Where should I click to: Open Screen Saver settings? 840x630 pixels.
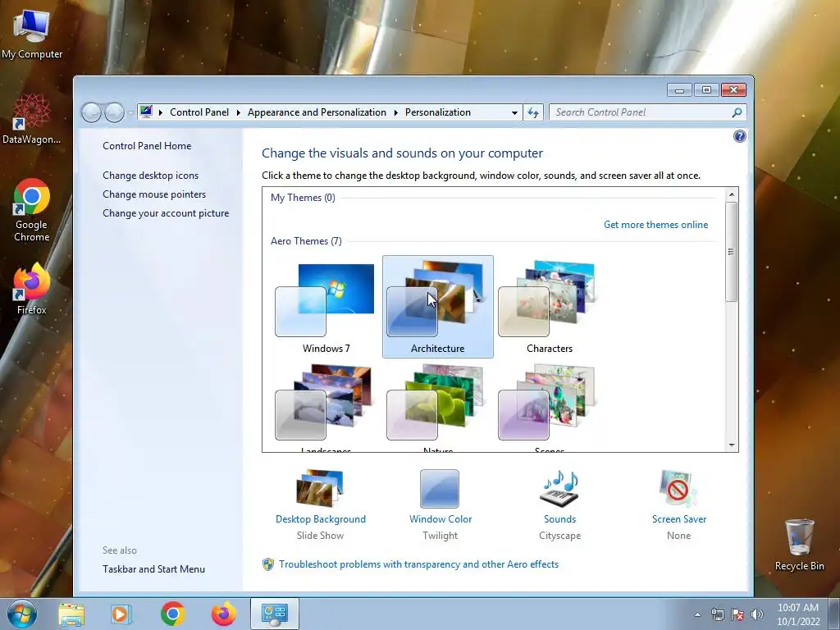[x=678, y=504]
